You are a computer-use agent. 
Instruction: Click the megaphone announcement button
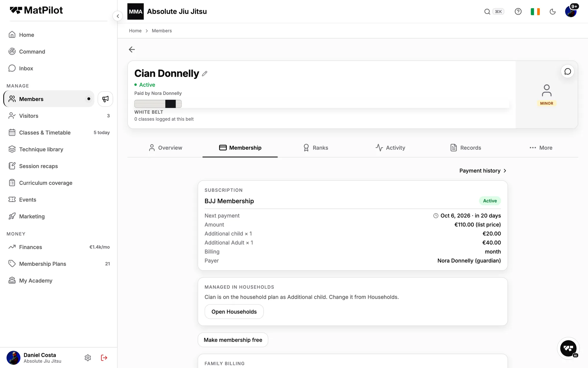coord(105,99)
